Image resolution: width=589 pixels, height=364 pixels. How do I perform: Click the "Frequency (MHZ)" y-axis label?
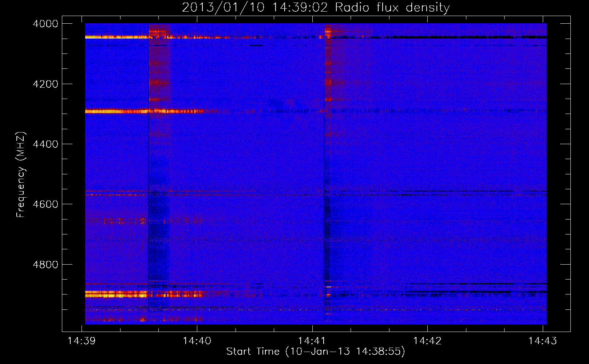[21, 175]
